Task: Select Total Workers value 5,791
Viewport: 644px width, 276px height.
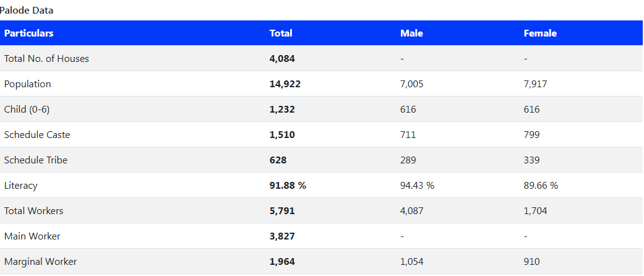Action: [x=282, y=211]
